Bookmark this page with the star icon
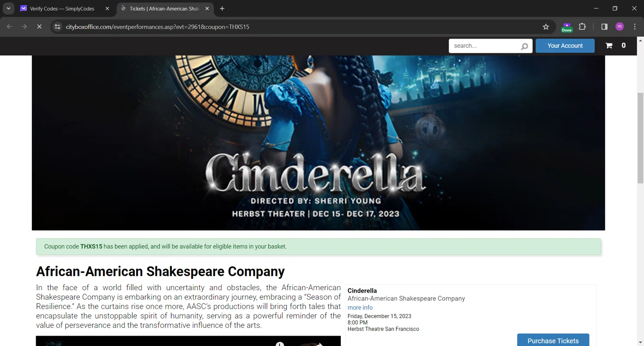The width and height of the screenshot is (644, 346). [546, 27]
